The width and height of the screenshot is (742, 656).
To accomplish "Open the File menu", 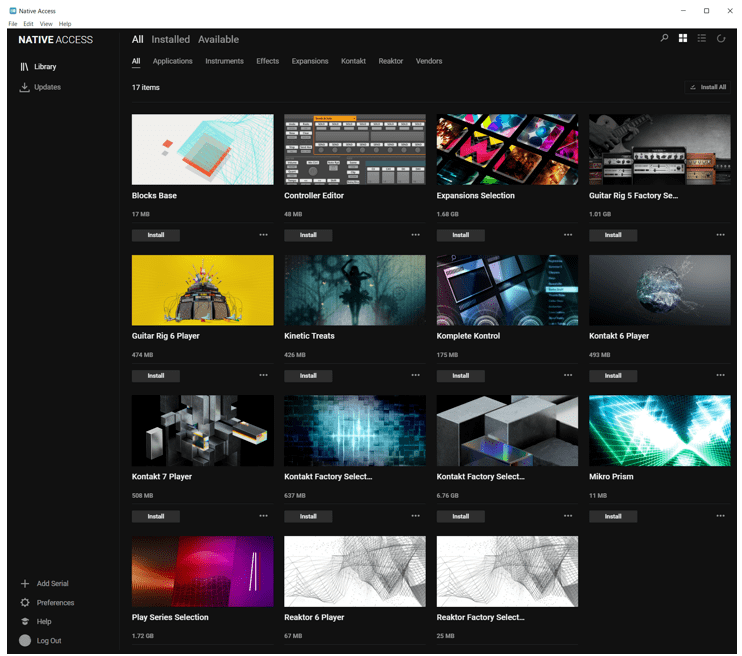I will pyautogui.click(x=13, y=24).
